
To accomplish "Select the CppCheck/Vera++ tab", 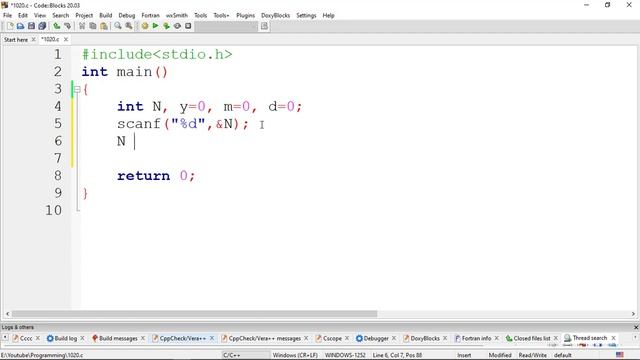I will click(183, 338).
